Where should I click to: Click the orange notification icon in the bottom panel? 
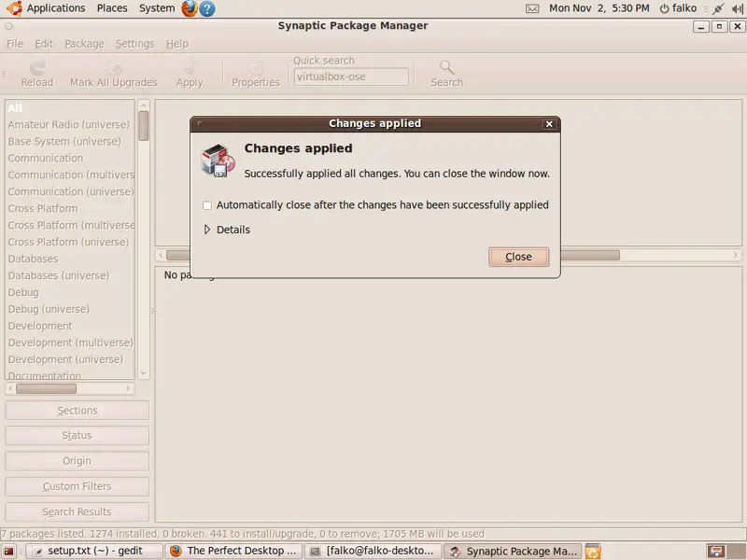(x=593, y=552)
